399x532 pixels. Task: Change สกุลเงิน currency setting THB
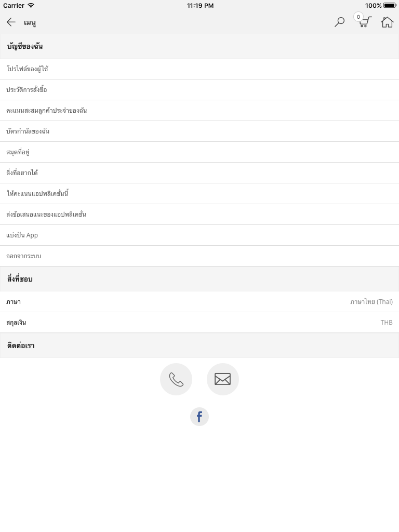click(x=199, y=323)
